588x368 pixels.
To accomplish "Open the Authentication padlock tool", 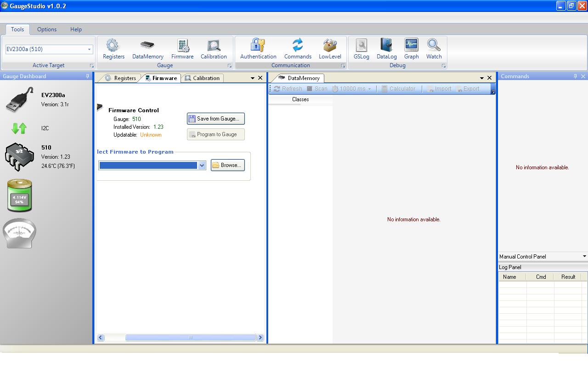I will (258, 49).
